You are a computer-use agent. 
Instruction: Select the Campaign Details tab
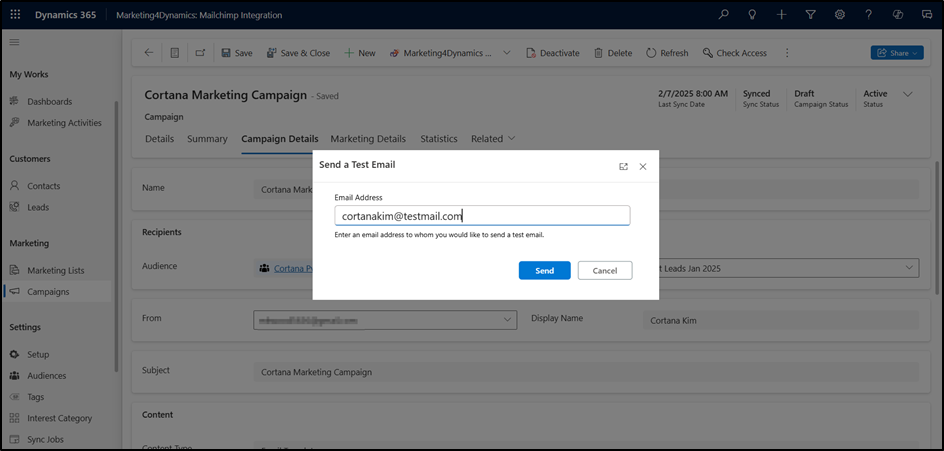click(x=280, y=138)
